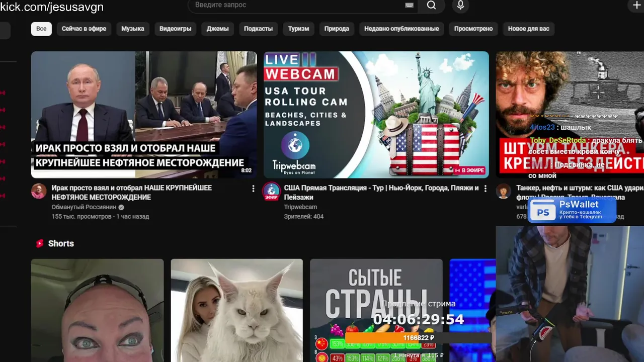Select the Подкасты filter chip

(258, 29)
